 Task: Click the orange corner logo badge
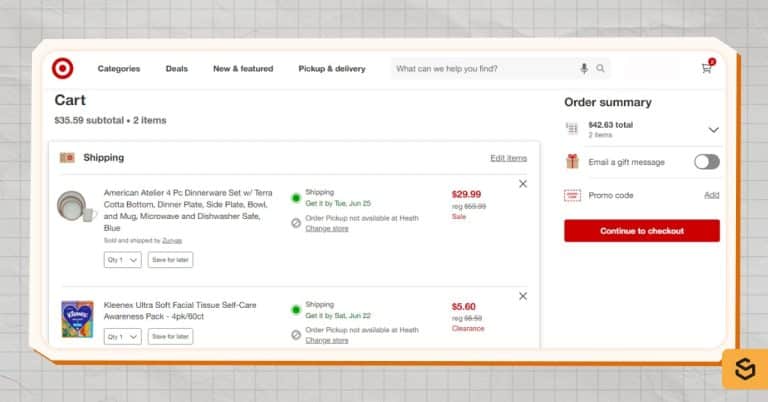tap(745, 369)
